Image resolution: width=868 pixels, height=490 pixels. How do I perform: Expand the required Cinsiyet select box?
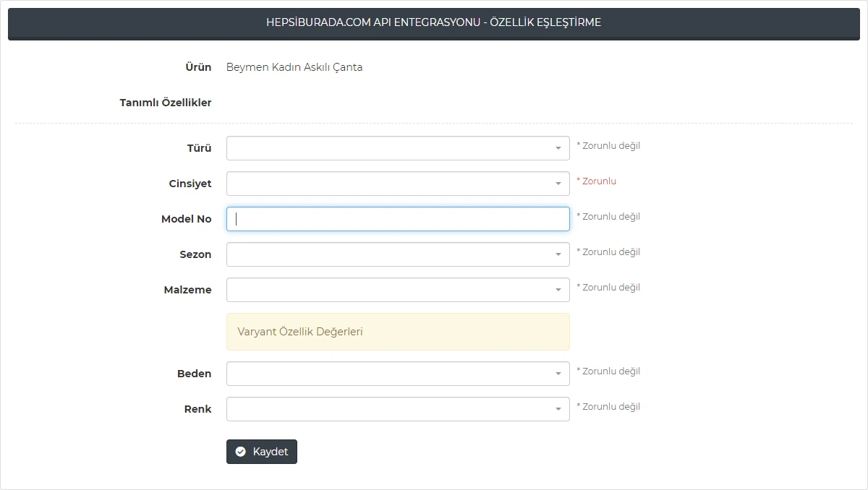pos(391,184)
